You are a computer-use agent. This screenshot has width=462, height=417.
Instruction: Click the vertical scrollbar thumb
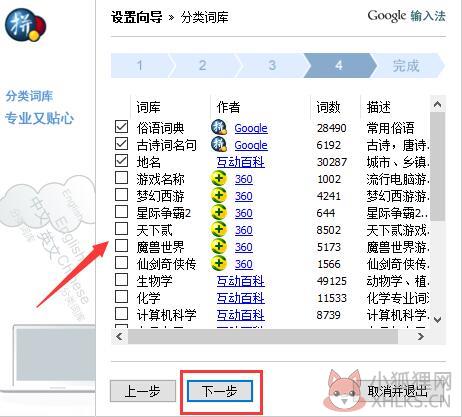(438, 166)
